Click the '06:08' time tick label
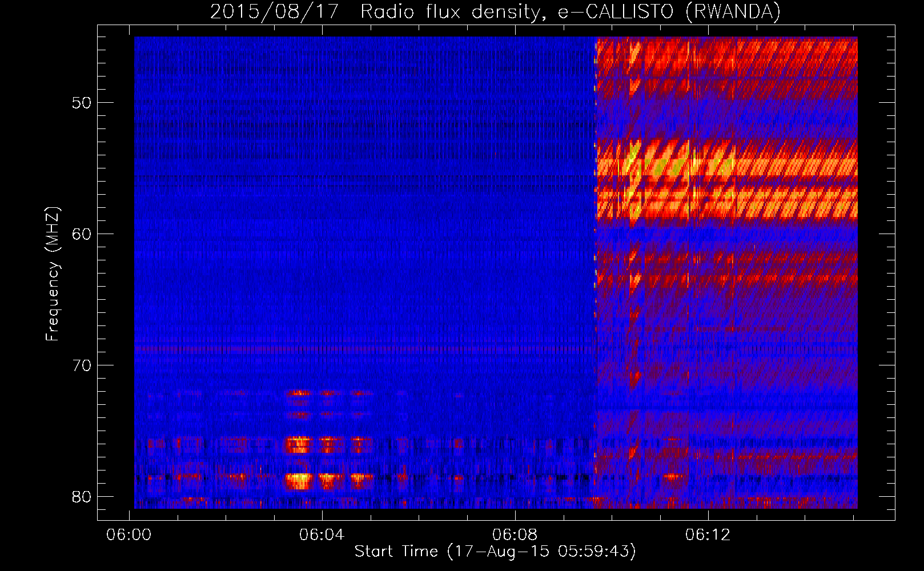The image size is (924, 571). pyautogui.click(x=515, y=535)
